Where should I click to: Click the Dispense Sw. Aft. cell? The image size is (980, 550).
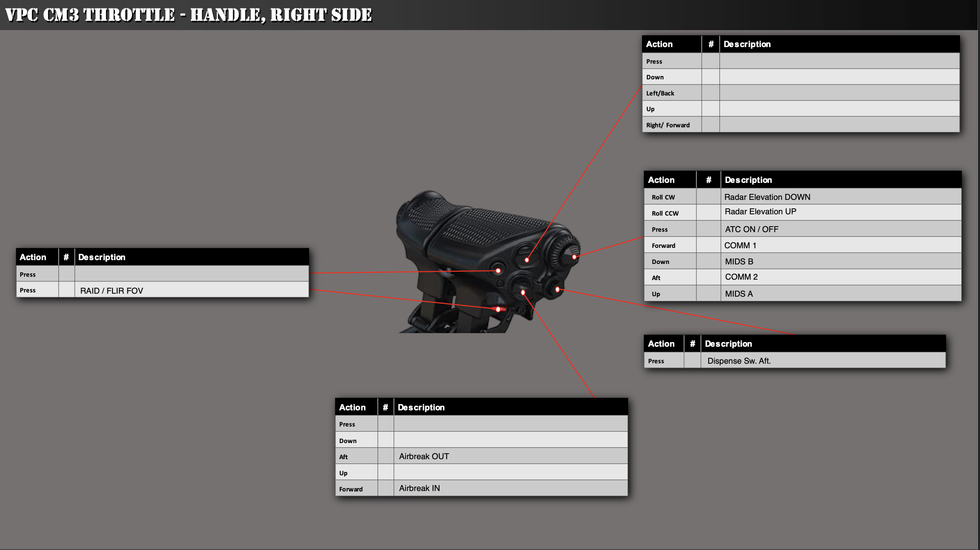point(739,361)
